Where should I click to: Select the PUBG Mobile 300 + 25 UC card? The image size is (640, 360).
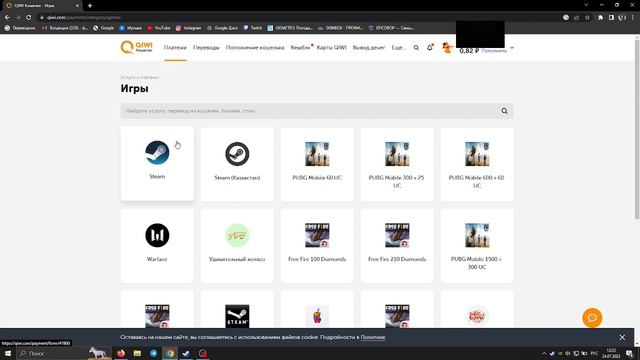(397, 164)
